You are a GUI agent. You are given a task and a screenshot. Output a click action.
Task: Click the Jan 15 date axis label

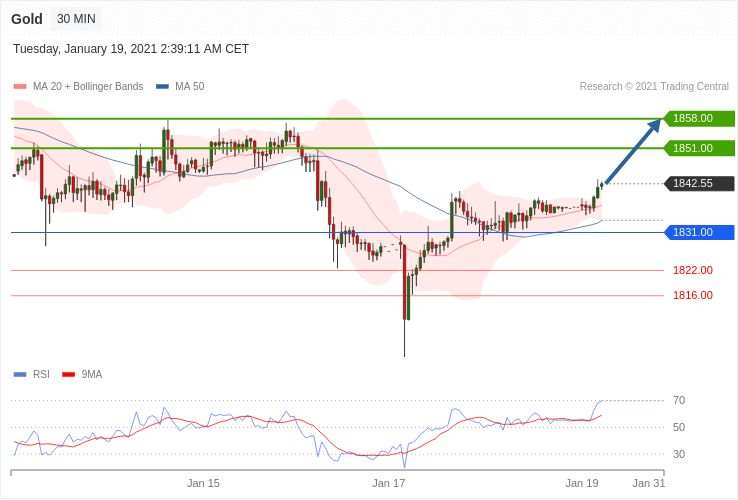point(203,483)
